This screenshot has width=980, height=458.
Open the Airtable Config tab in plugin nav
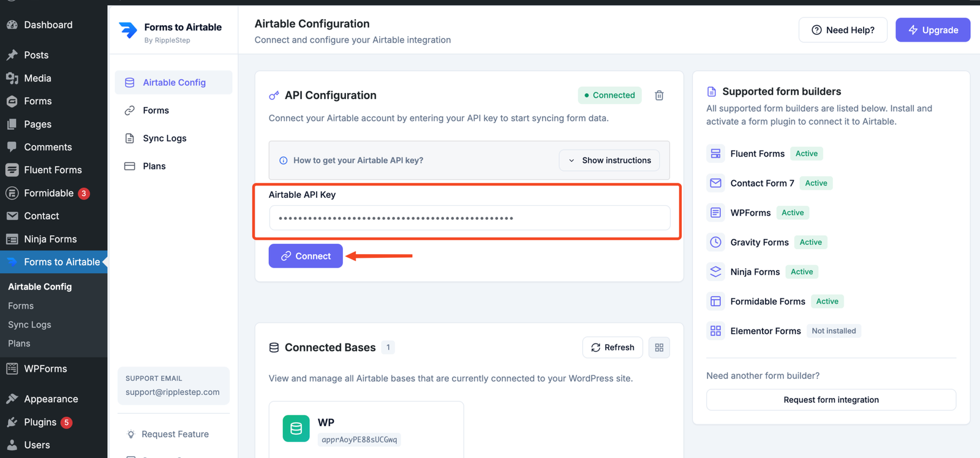tap(173, 83)
